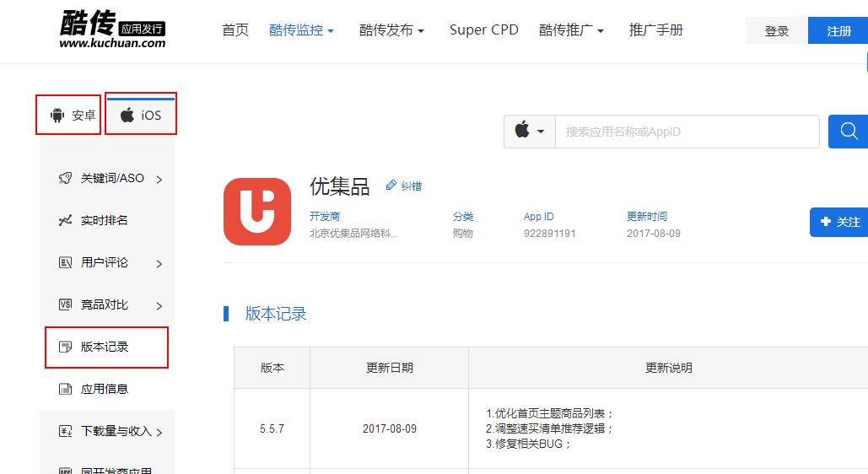Click the Apple icon in iOS tab

[127, 115]
